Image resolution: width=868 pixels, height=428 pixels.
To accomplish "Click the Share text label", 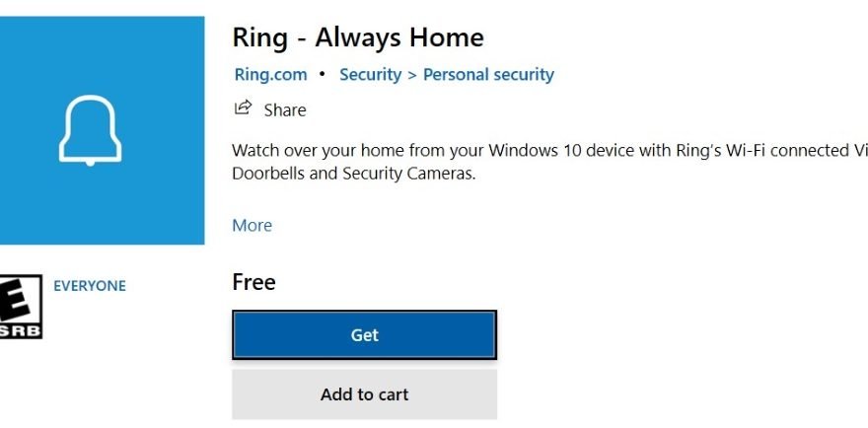I will pyautogui.click(x=285, y=110).
